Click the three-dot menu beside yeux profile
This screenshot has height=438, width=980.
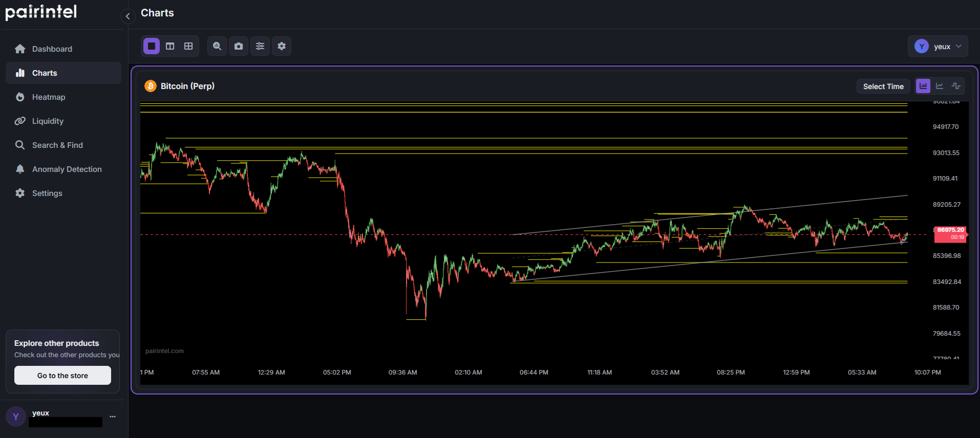click(x=113, y=417)
